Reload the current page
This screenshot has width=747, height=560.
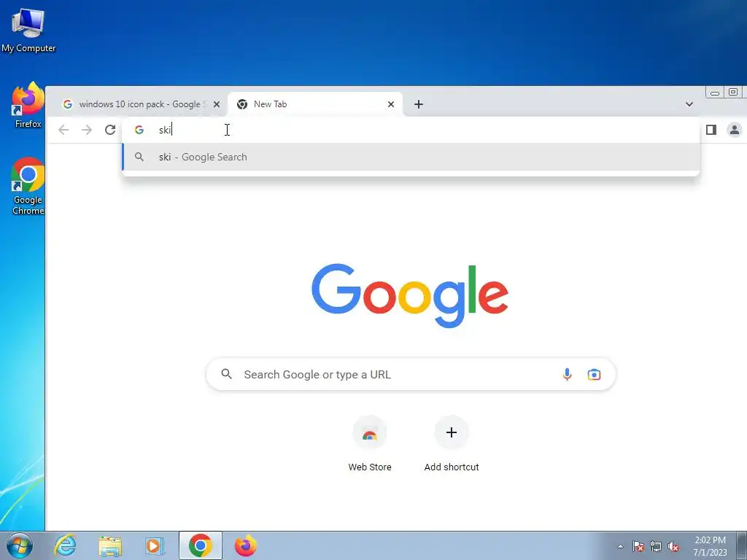(x=110, y=130)
